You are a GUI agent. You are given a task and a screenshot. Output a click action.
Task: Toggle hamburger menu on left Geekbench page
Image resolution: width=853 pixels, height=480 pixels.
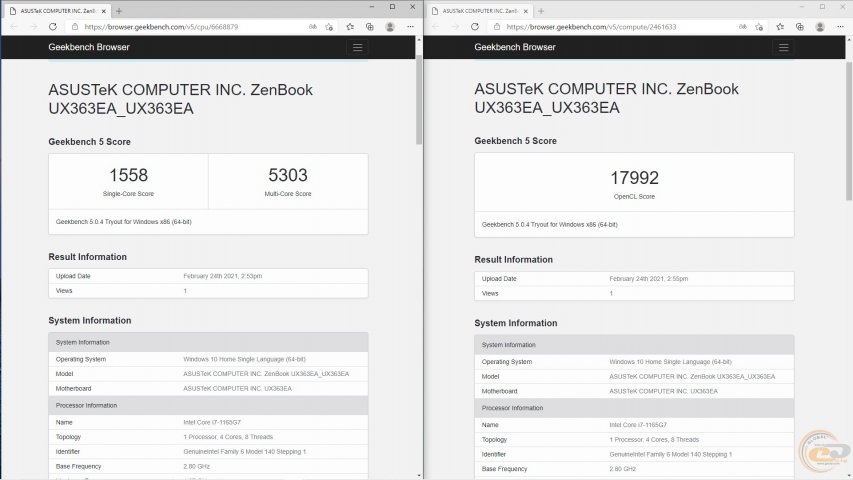[x=357, y=47]
